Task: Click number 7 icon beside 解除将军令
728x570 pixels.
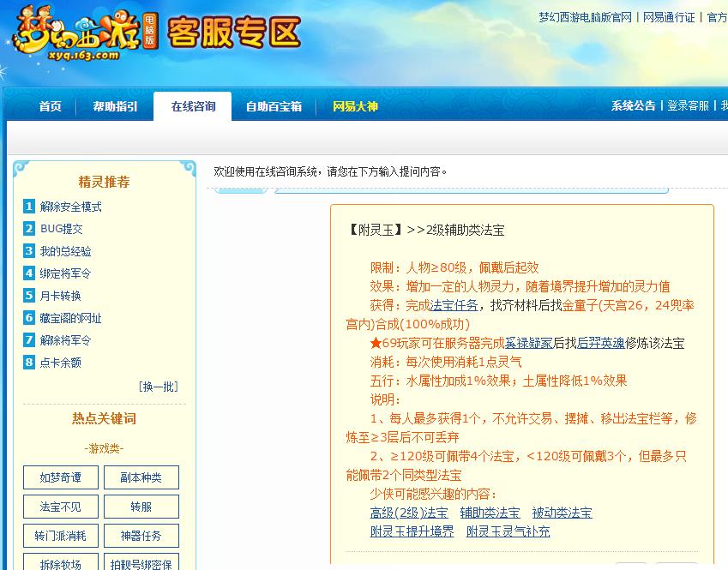Action: [x=29, y=339]
